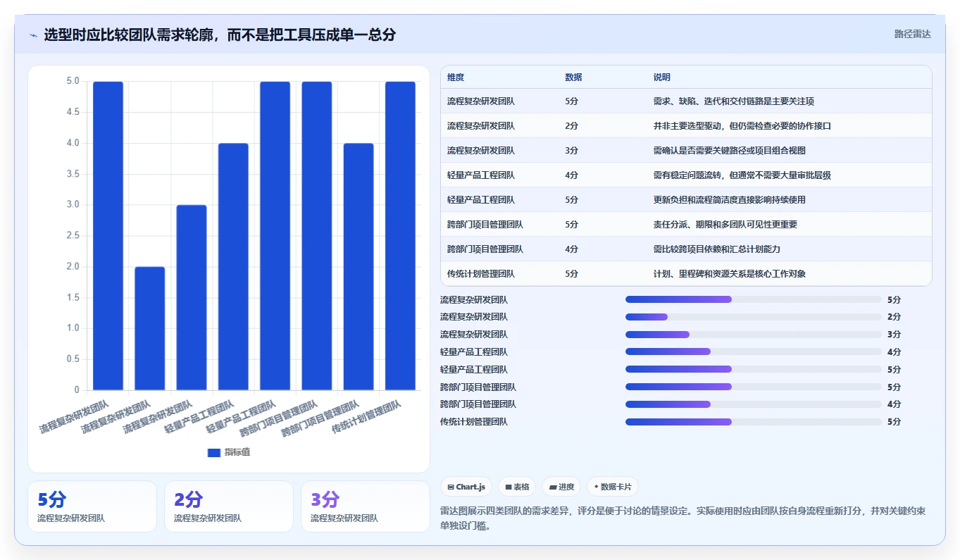Click the lightning icon beside the title
The width and height of the screenshot is (960, 560).
(x=33, y=35)
